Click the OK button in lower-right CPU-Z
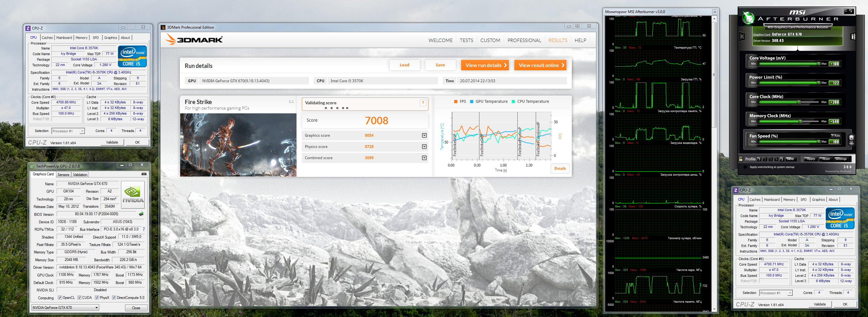868x317 pixels. click(x=845, y=304)
